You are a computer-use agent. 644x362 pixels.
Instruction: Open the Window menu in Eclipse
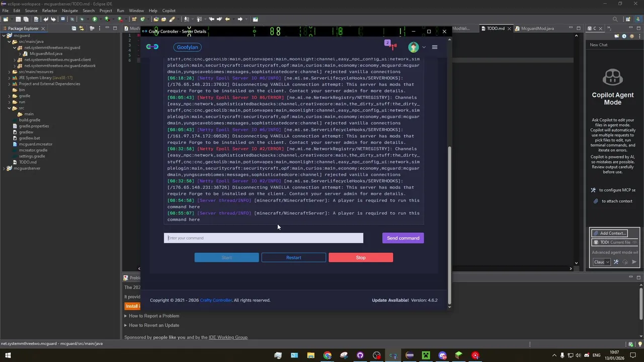(x=136, y=11)
